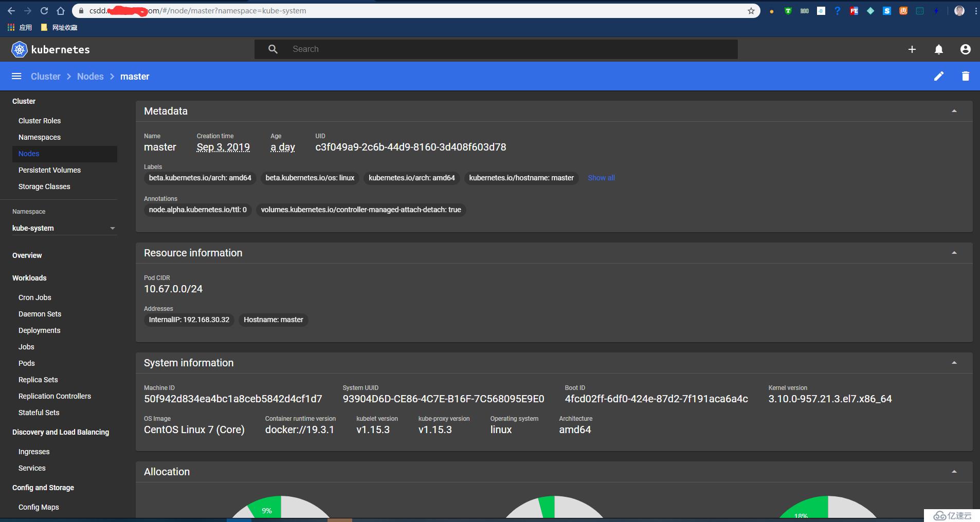Click Config and Storage heading
Image resolution: width=980 pixels, height=522 pixels.
(43, 488)
